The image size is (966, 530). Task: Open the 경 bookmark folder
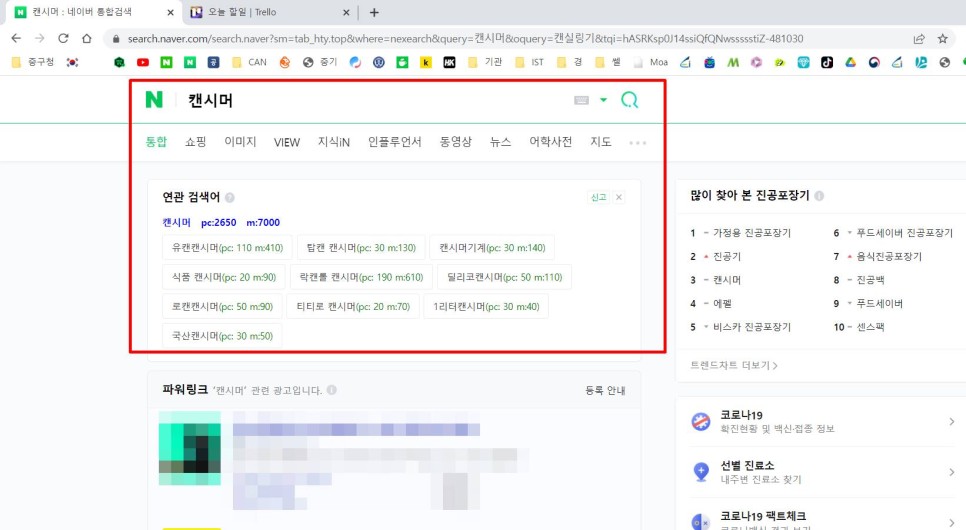click(569, 62)
